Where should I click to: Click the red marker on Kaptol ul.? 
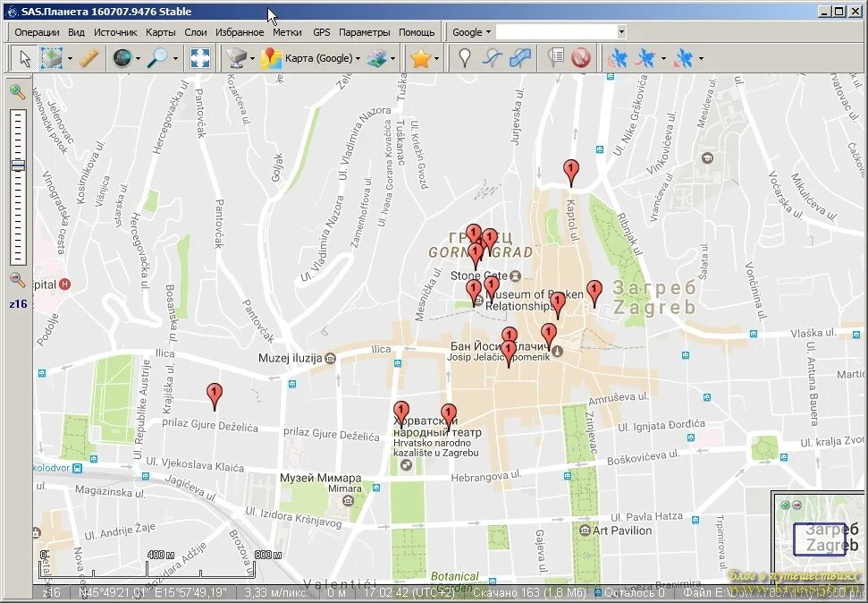(x=571, y=173)
